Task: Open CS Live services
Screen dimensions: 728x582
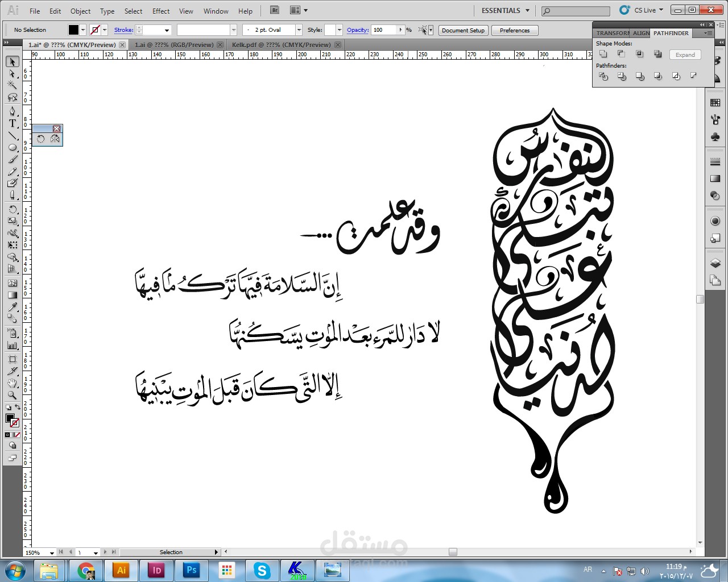Action: 642,10
